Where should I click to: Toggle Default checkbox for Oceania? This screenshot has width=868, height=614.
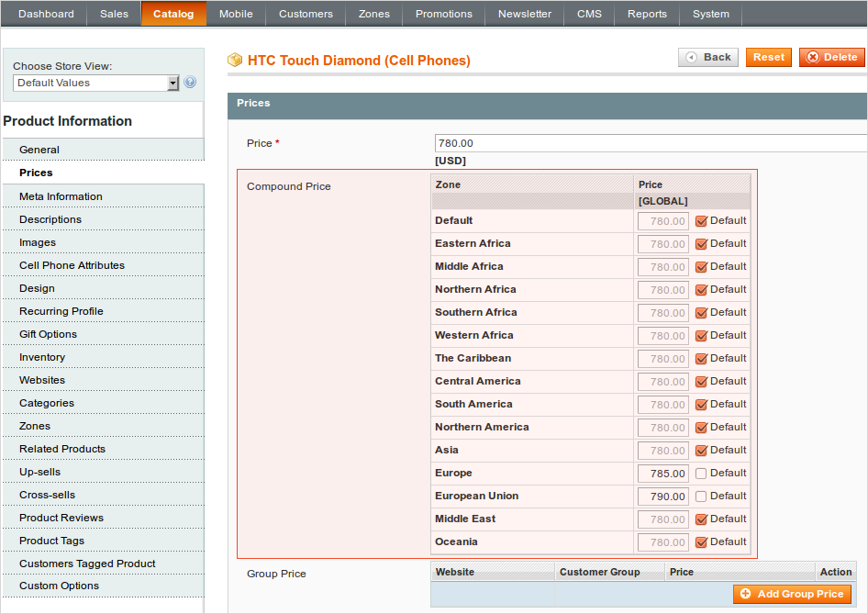(701, 542)
